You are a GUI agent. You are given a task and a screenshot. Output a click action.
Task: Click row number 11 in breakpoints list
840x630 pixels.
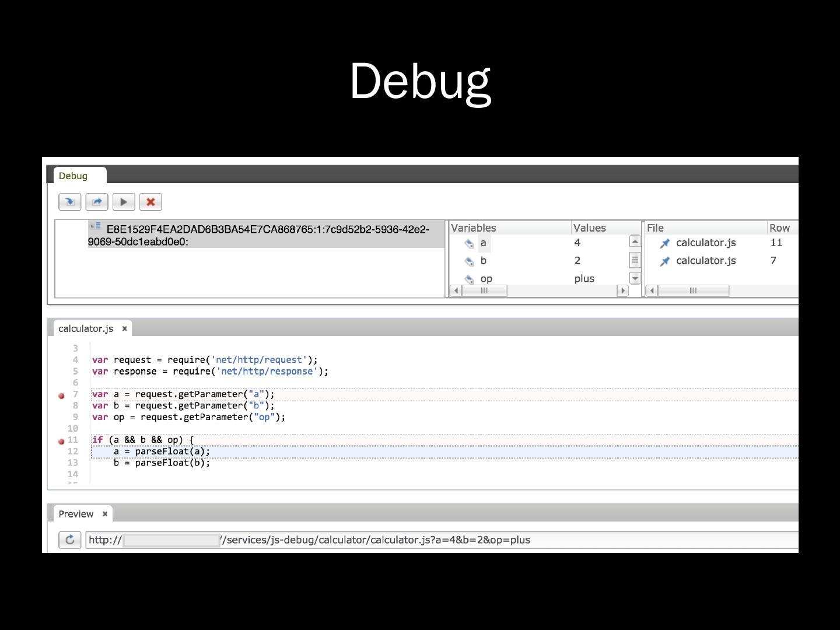click(x=776, y=243)
